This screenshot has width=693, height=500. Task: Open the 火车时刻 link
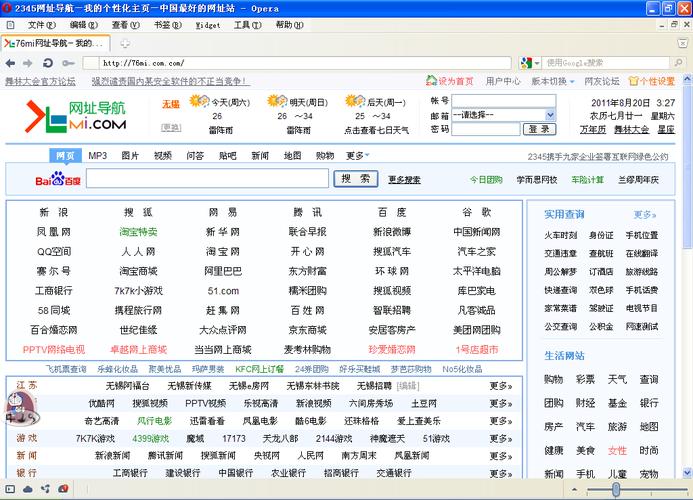click(x=560, y=235)
